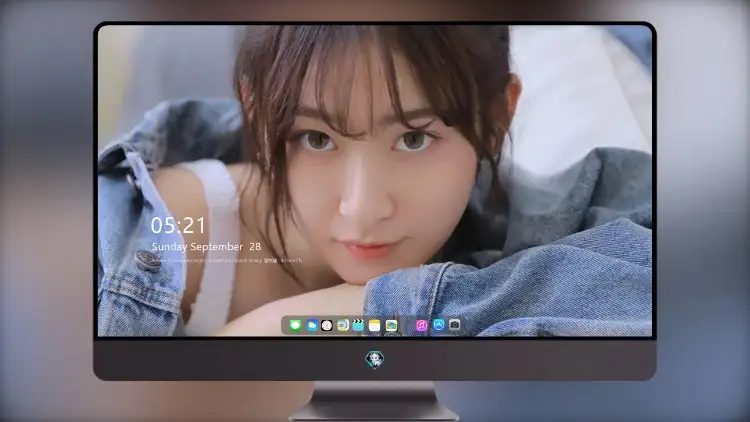Open the Camera app in the dock

[454, 324]
